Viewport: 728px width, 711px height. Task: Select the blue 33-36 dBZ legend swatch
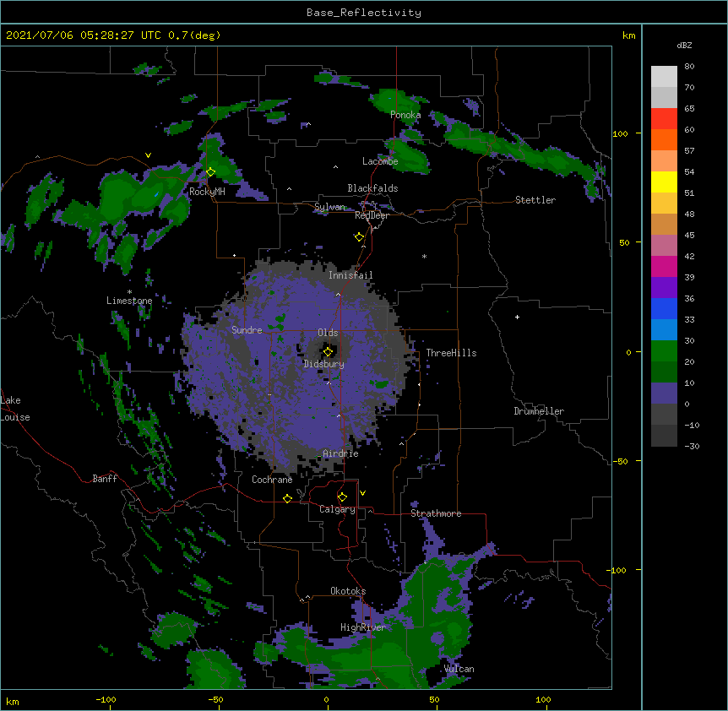[664, 308]
